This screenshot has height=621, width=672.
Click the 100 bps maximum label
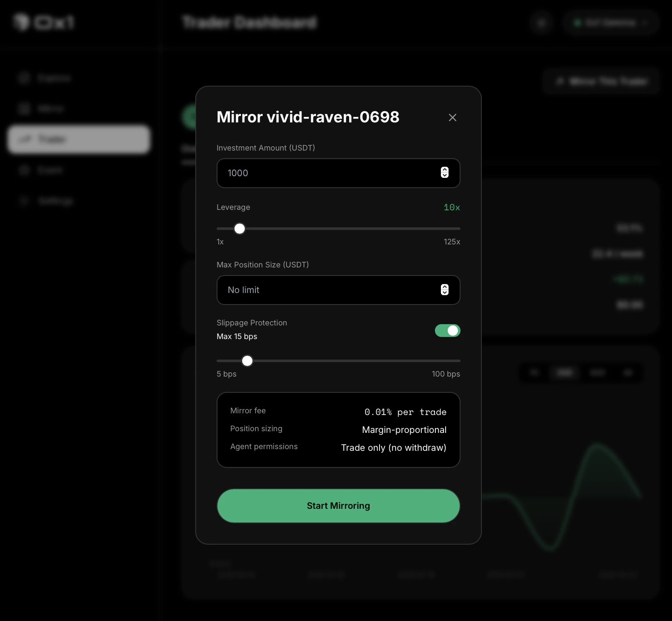(x=446, y=374)
